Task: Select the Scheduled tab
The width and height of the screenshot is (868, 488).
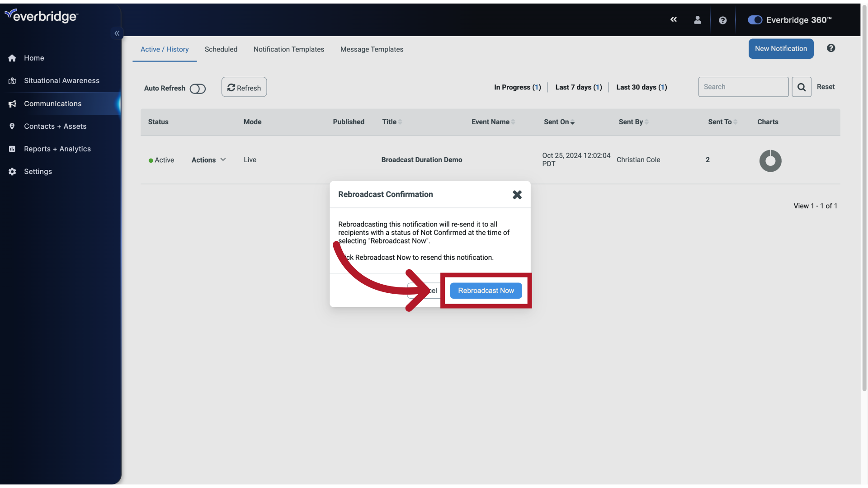Action: click(221, 48)
